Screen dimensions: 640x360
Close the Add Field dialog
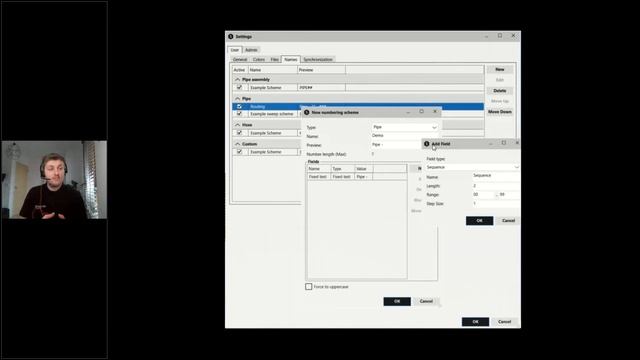tap(517, 143)
